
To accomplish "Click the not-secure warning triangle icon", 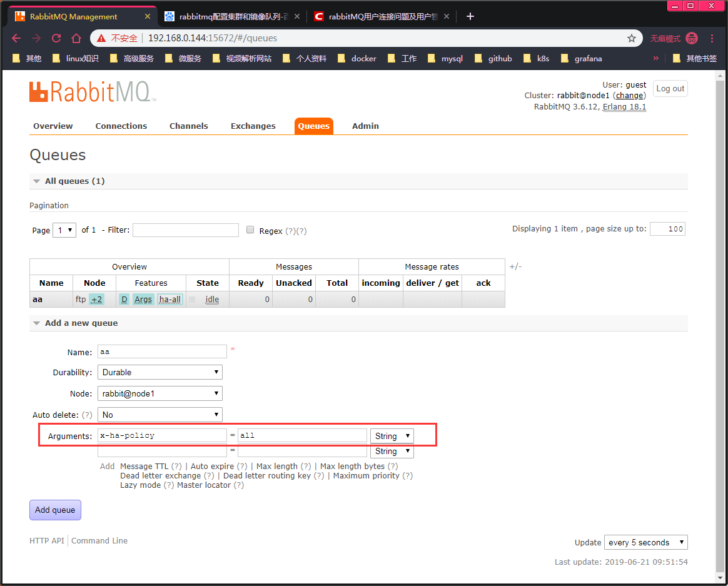I will 101,38.
